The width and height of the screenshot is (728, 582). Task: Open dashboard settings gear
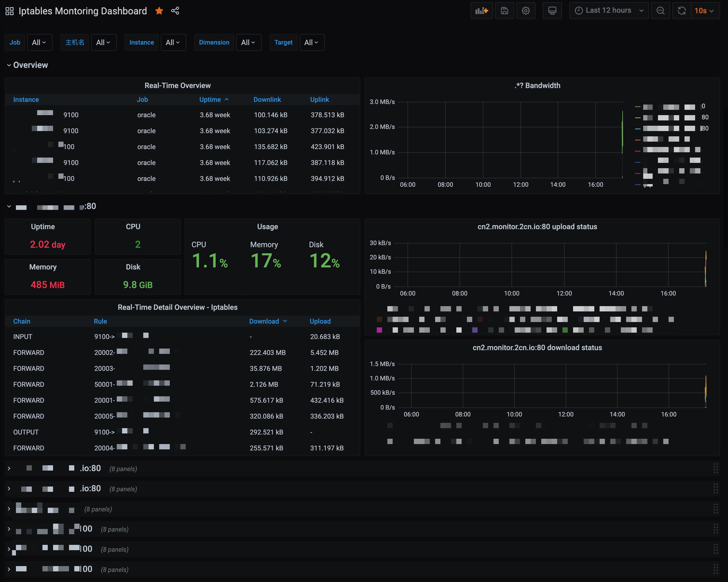(525, 11)
